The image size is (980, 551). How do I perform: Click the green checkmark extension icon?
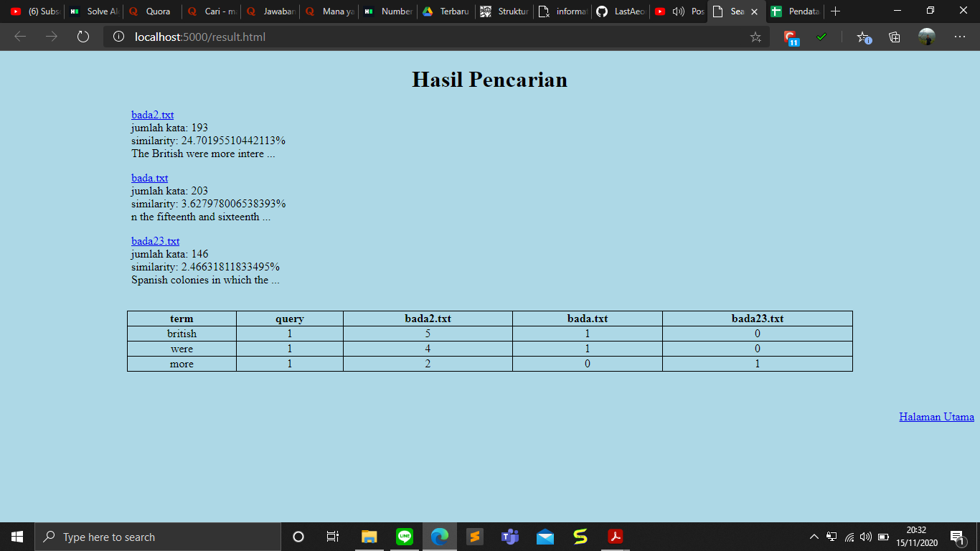[x=821, y=37]
